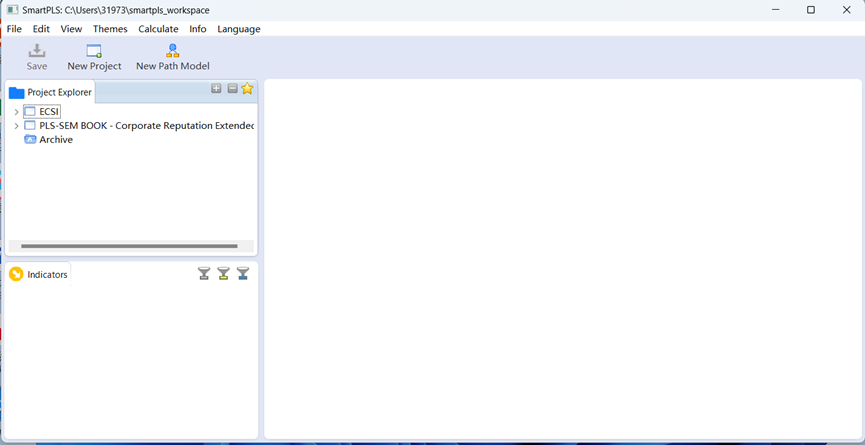Open the Language menu
Screen dimensions: 865x445
coord(238,29)
